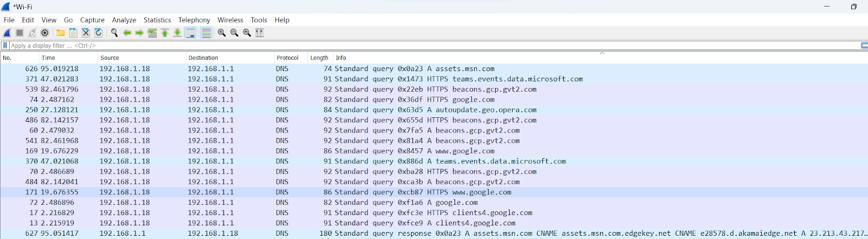
Task: Select packet 70 query 0xba28 row
Action: click(x=434, y=172)
